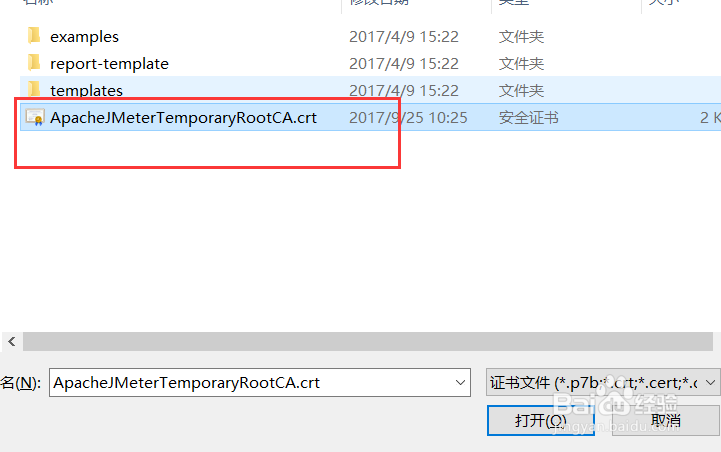Click the 安全证书 type cell of certificate
Screen dimensions: 721x452
tap(529, 118)
